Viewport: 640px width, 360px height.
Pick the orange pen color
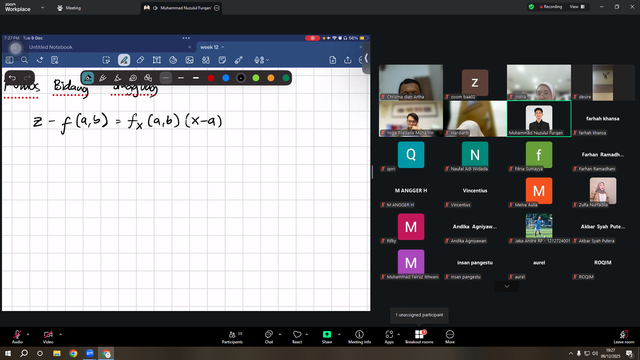pyautogui.click(x=271, y=78)
